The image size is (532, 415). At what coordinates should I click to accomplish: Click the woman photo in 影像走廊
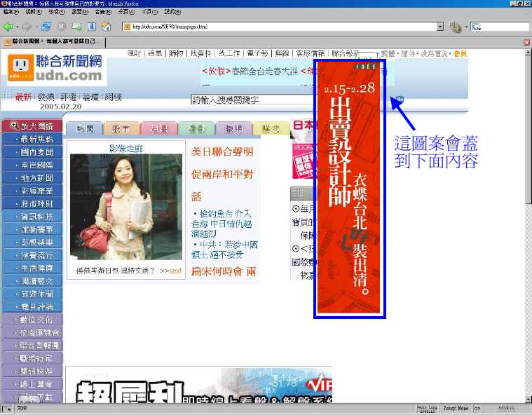[126, 207]
